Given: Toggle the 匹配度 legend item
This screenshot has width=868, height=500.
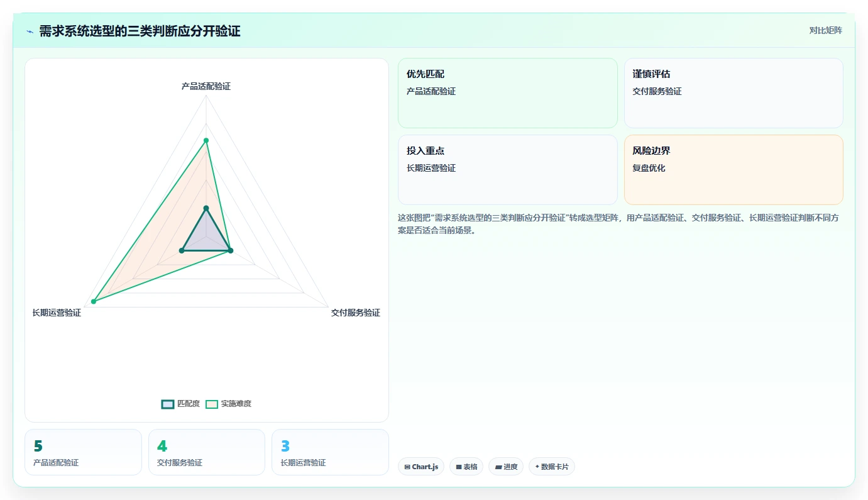Looking at the screenshot, I should [180, 404].
